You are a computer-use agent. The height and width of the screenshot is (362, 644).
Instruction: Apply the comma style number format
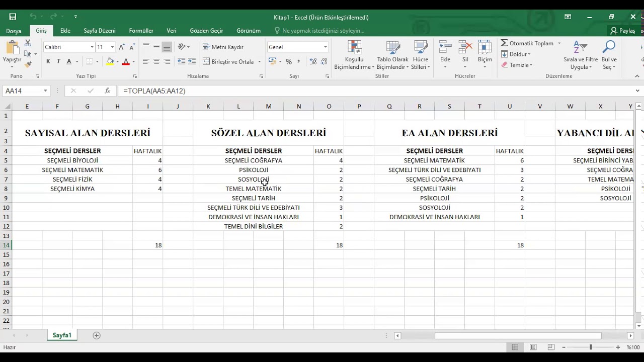[299, 61]
